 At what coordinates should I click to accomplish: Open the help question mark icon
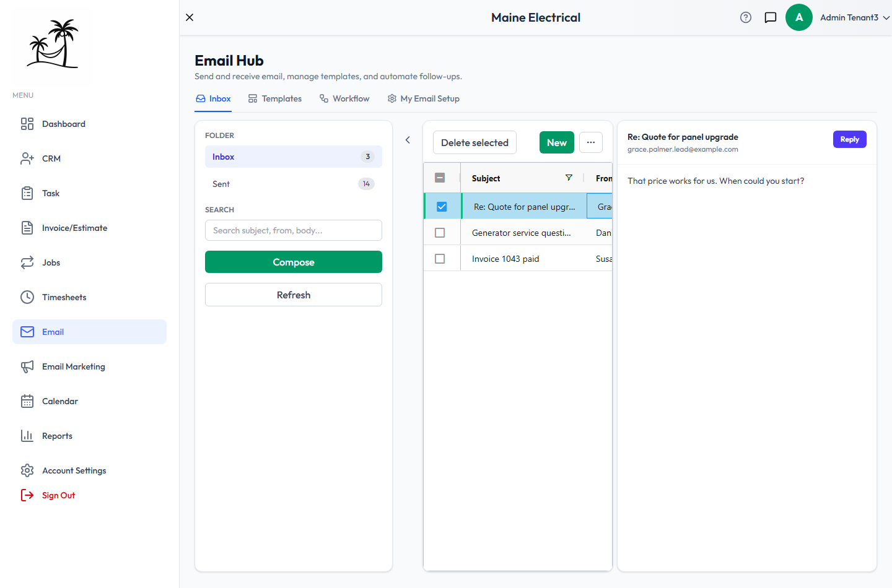pos(746,17)
